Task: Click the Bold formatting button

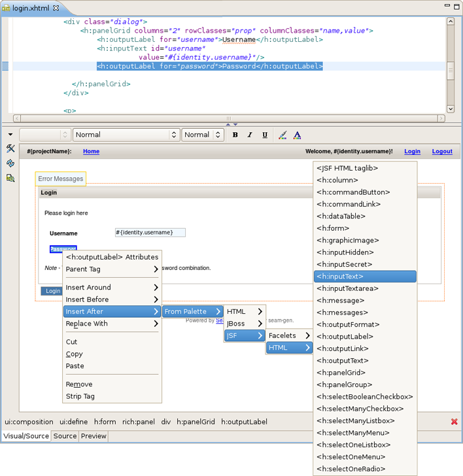Action: point(235,135)
